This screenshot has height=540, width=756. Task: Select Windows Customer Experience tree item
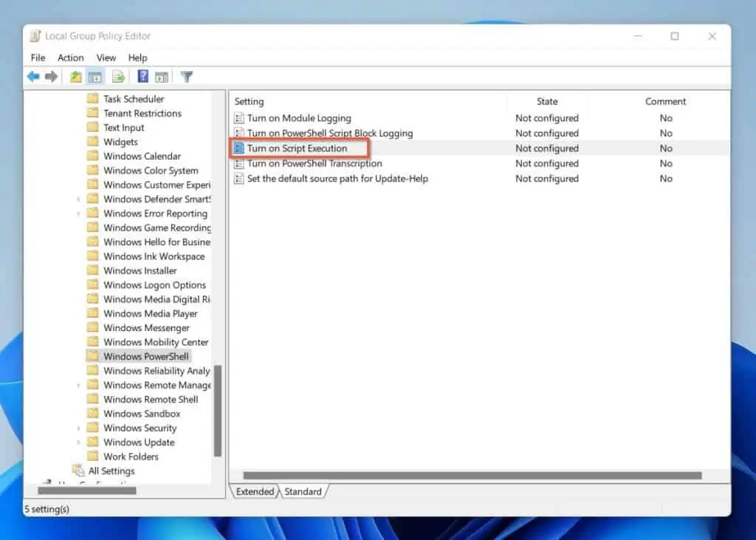[157, 185]
